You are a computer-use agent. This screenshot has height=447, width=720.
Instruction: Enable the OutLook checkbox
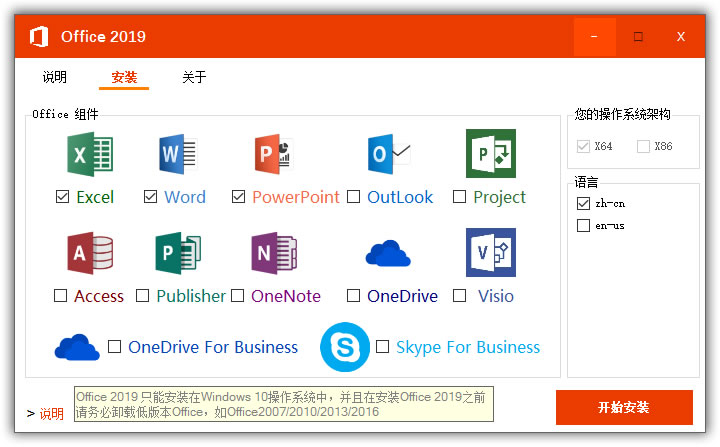point(353,197)
